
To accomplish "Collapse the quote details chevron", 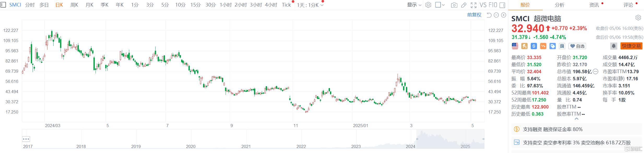I will (x=577, y=119).
